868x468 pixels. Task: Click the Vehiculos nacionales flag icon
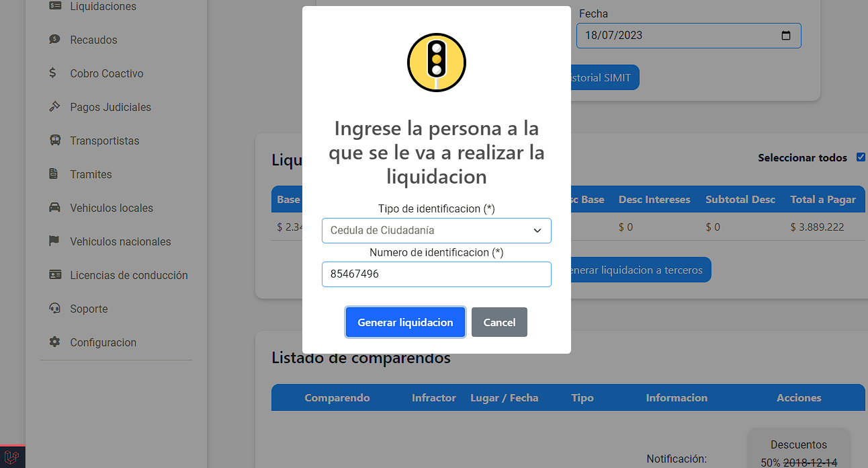pos(54,241)
